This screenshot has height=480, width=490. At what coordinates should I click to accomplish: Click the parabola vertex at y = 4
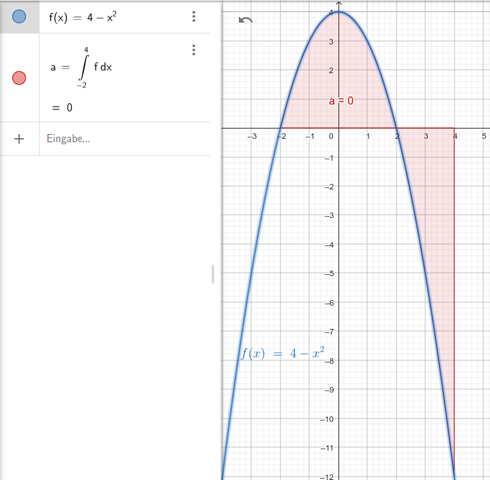click(339, 12)
